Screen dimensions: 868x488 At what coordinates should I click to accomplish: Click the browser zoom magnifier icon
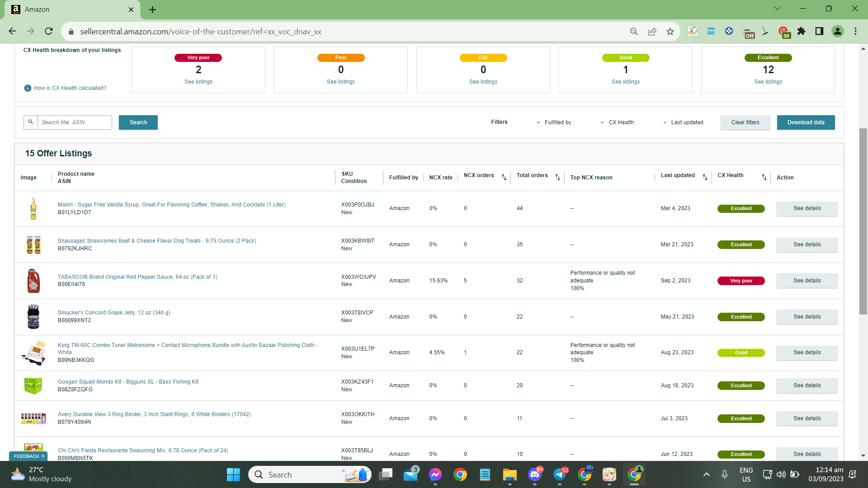[x=634, y=31]
